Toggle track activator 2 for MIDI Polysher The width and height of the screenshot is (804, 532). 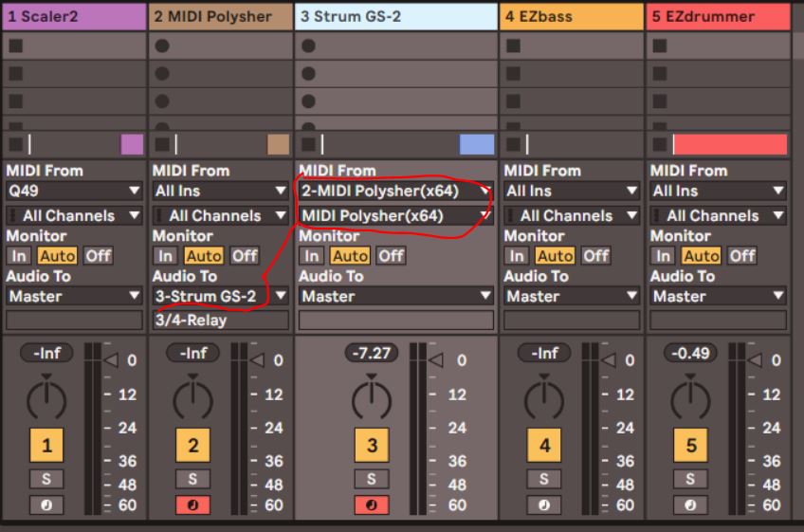click(x=192, y=445)
